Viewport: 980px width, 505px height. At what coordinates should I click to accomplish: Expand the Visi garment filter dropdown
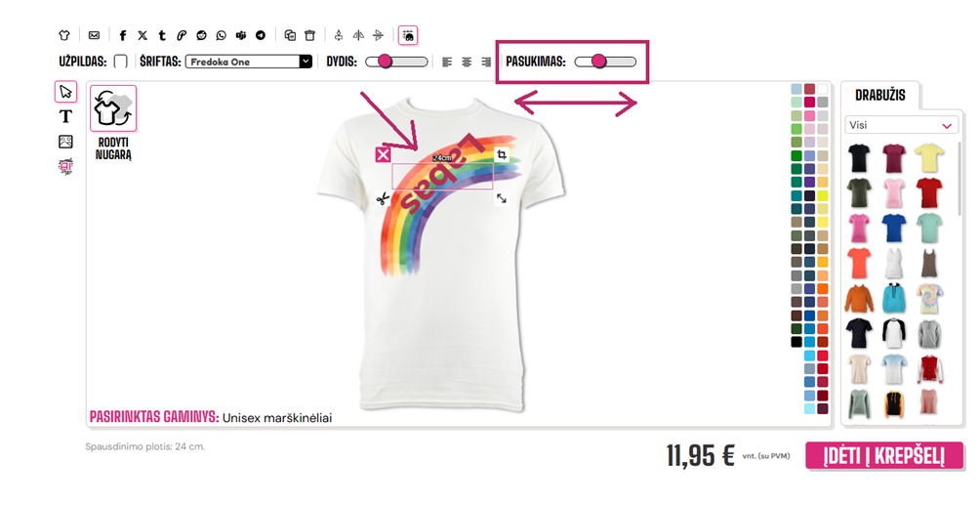[901, 125]
